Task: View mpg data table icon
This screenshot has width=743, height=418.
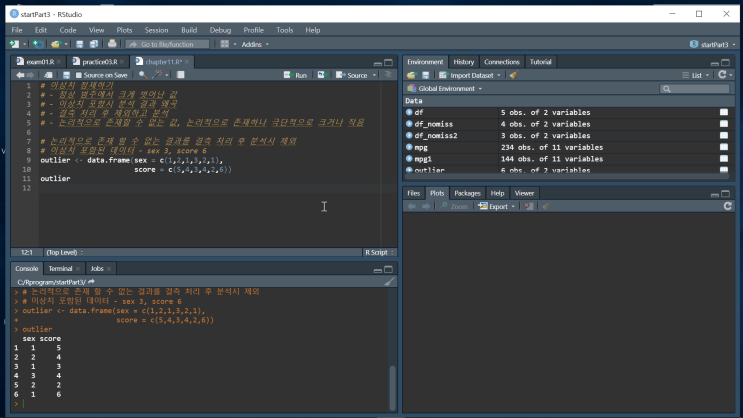Action: pos(724,147)
